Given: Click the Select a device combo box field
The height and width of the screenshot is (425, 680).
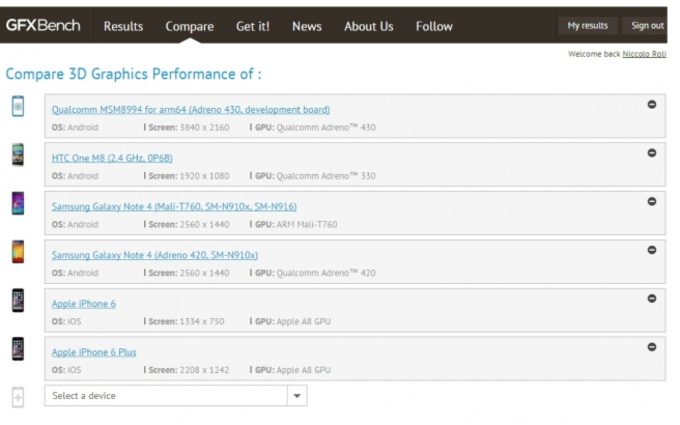Looking at the screenshot, I should 176,396.
